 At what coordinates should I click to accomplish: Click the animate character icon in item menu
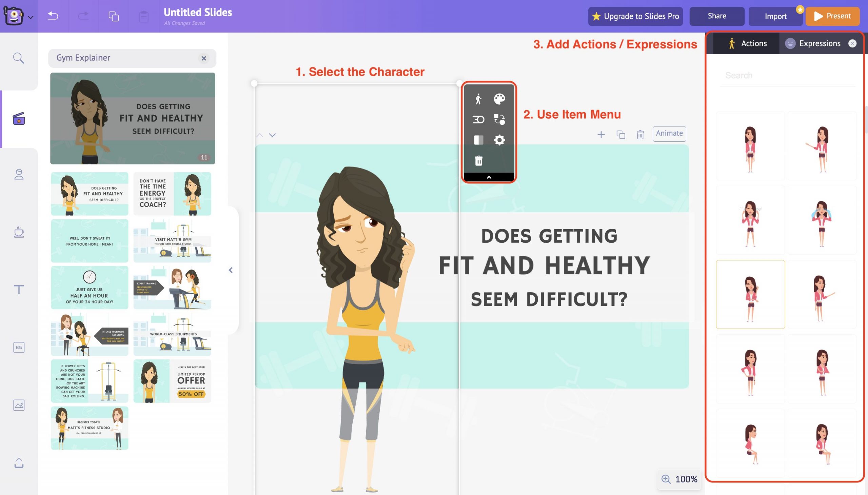tap(479, 98)
